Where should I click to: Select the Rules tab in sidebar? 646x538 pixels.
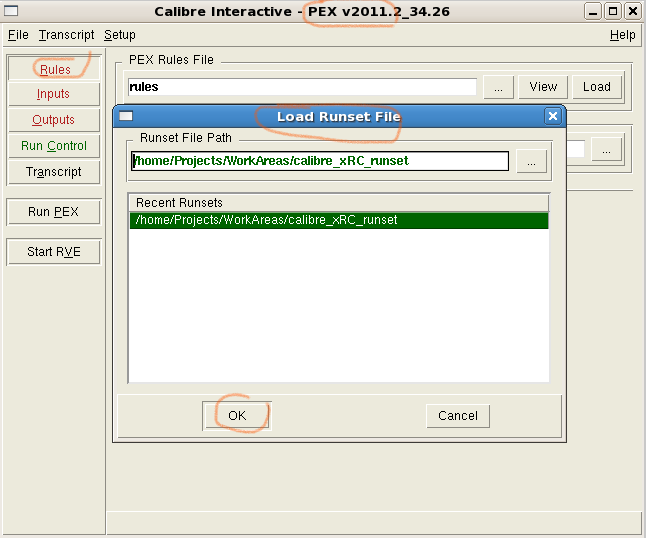click(x=54, y=69)
